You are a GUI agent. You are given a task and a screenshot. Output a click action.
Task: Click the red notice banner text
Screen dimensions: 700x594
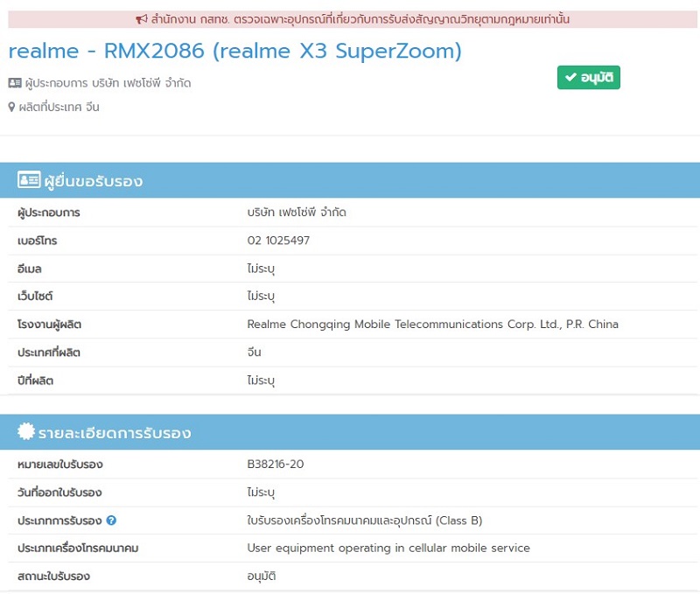pos(360,19)
